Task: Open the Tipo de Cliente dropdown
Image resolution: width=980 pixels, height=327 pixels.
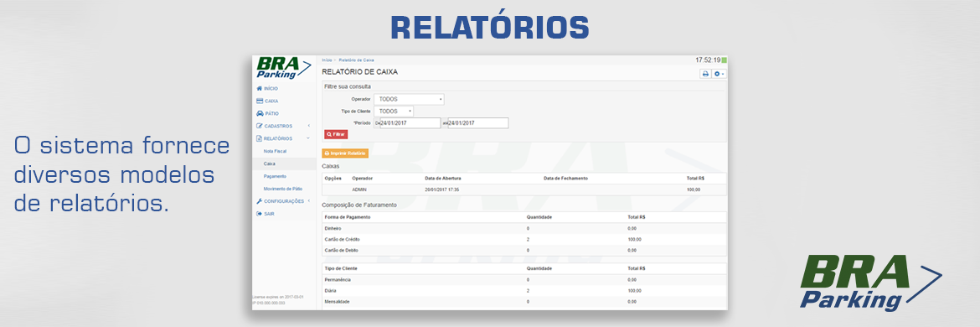Action: (x=394, y=112)
